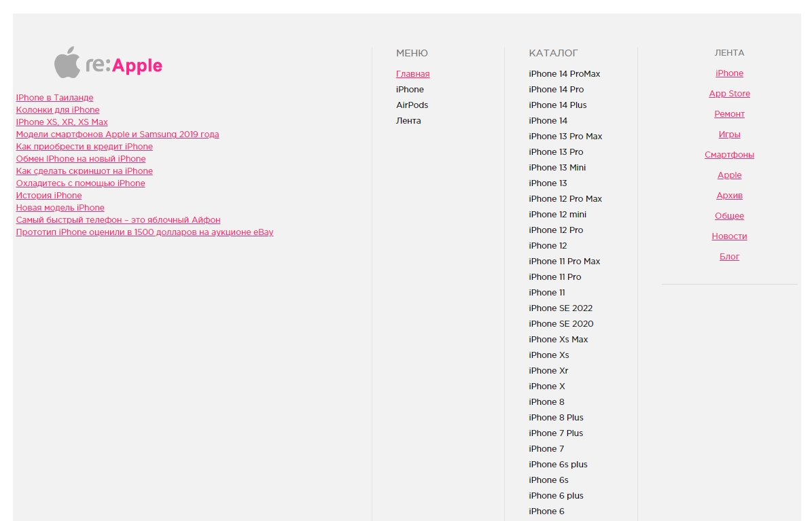
Task: Open 'IPhone XS, XR, XS Max' link
Action: point(62,122)
